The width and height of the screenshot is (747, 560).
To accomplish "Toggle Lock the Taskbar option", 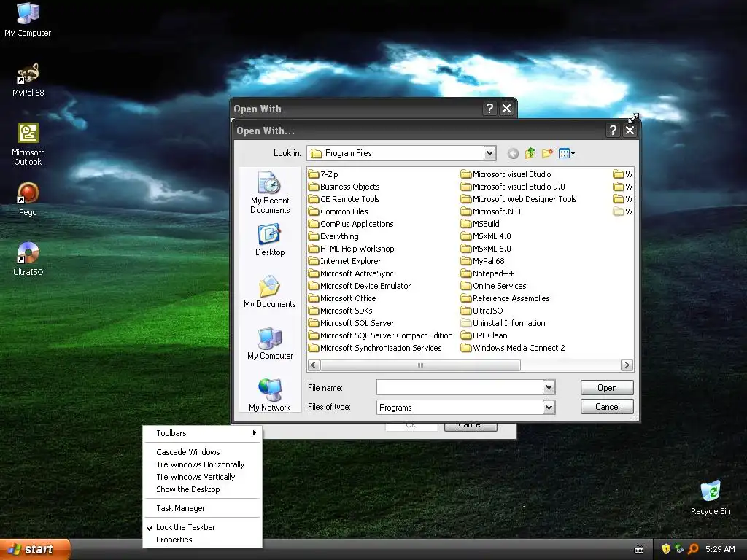I will pos(185,527).
